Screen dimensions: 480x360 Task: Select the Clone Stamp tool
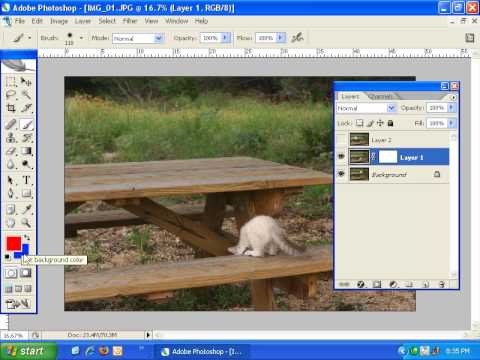tap(11, 138)
